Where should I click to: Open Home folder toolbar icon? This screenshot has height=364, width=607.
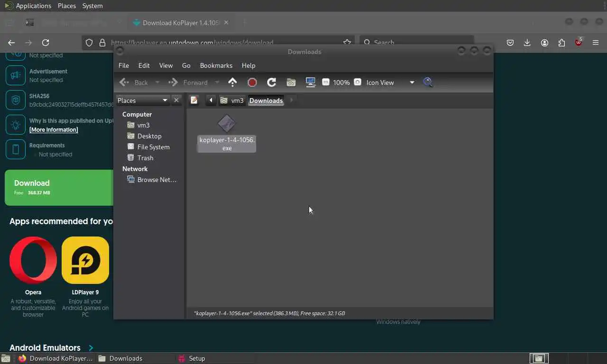[x=291, y=82]
